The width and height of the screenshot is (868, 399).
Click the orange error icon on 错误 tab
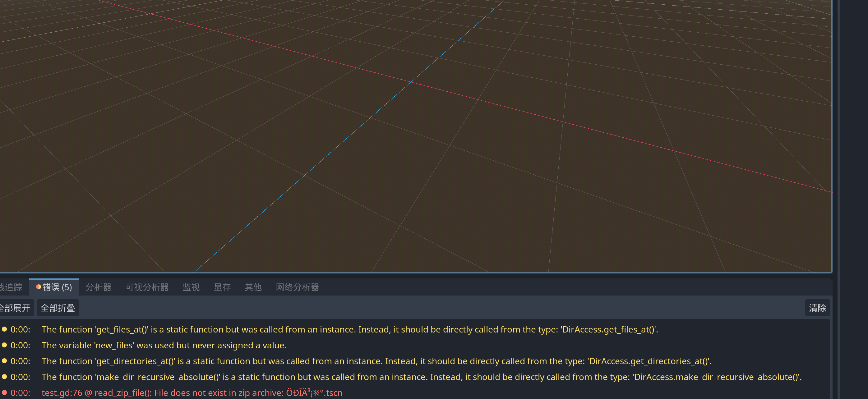(39, 287)
